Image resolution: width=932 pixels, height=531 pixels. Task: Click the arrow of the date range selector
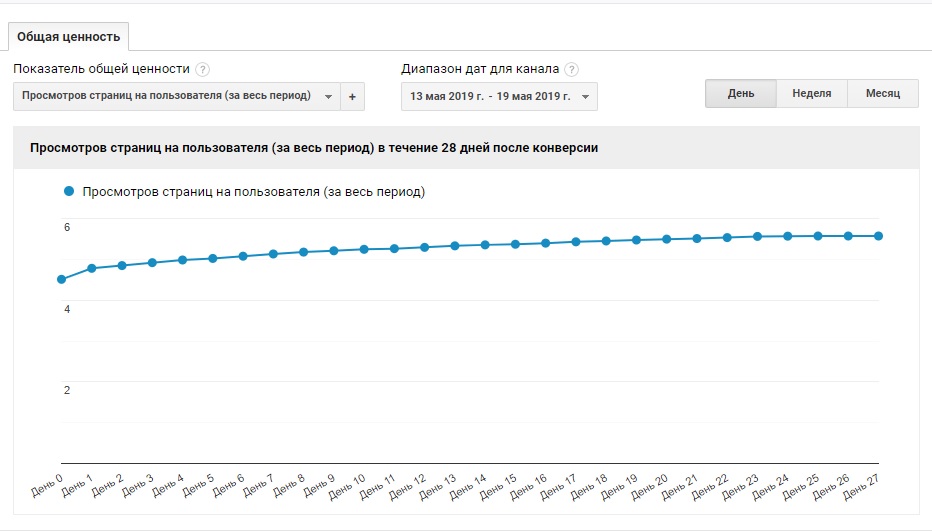tap(585, 97)
